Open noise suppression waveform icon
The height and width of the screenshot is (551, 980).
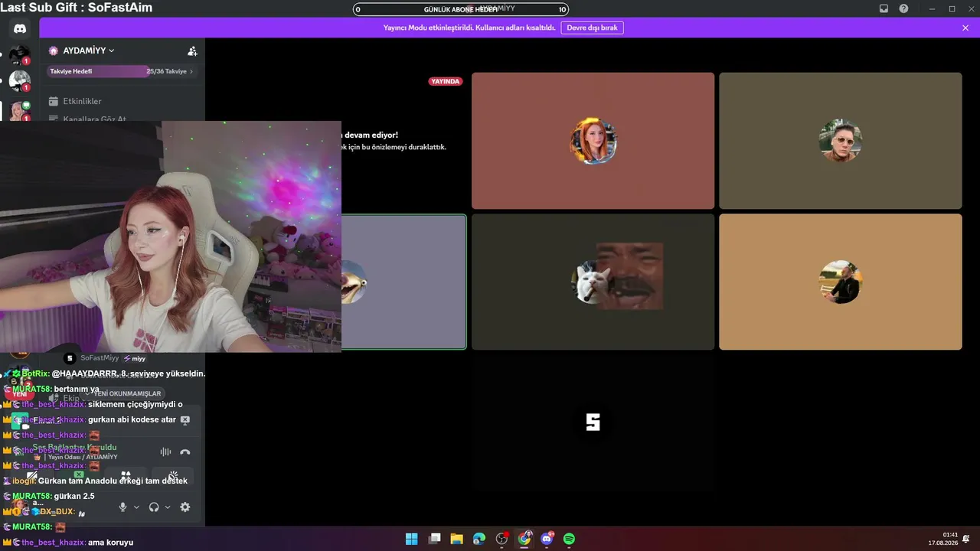tap(165, 452)
